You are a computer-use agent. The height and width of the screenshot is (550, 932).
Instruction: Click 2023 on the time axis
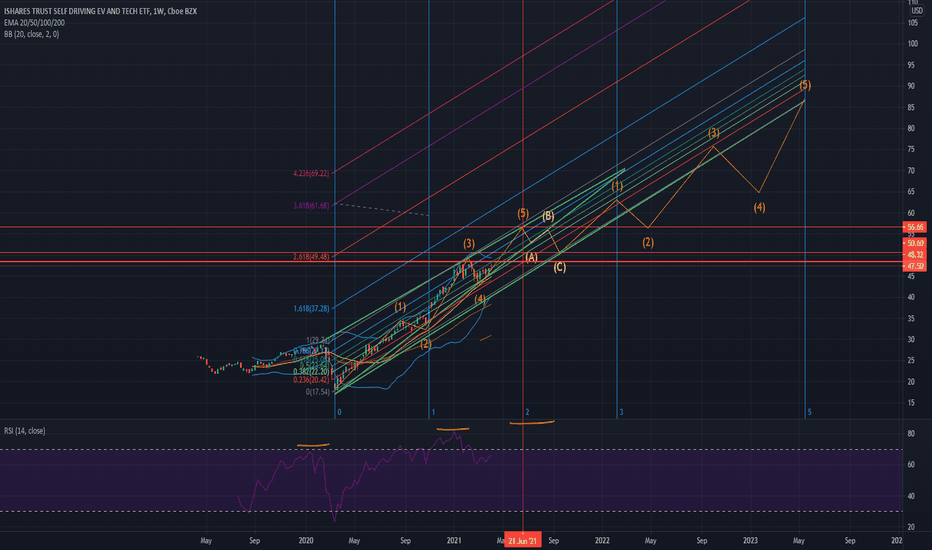click(750, 540)
